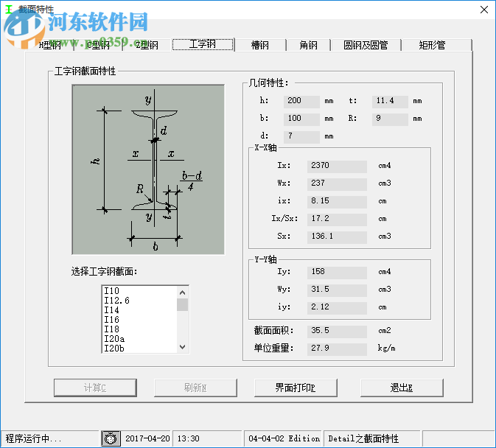Screen dimensions: 496x448
Task: Select I14 in the section list
Action: [140, 310]
